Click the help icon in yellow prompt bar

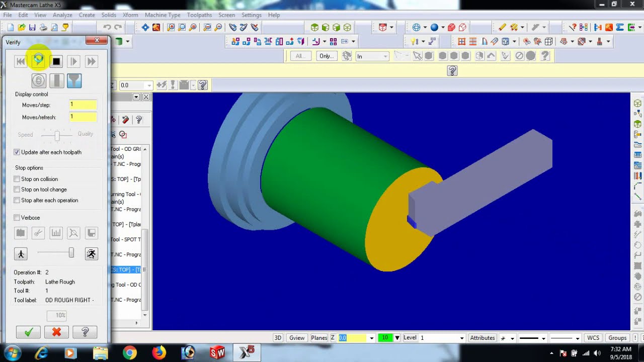point(452,71)
